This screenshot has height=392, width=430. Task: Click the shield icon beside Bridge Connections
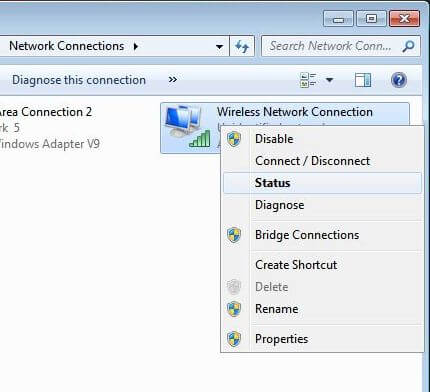click(x=234, y=235)
